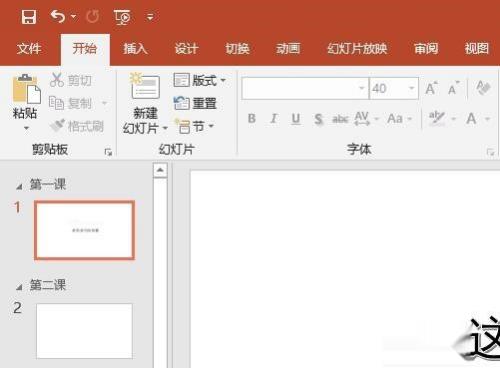Open the 设计 tab
The height and width of the screenshot is (368, 500).
(186, 49)
